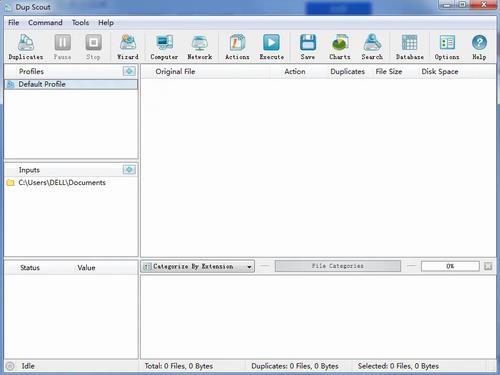
Task: Open the Charts toolbar icon
Action: 340,47
